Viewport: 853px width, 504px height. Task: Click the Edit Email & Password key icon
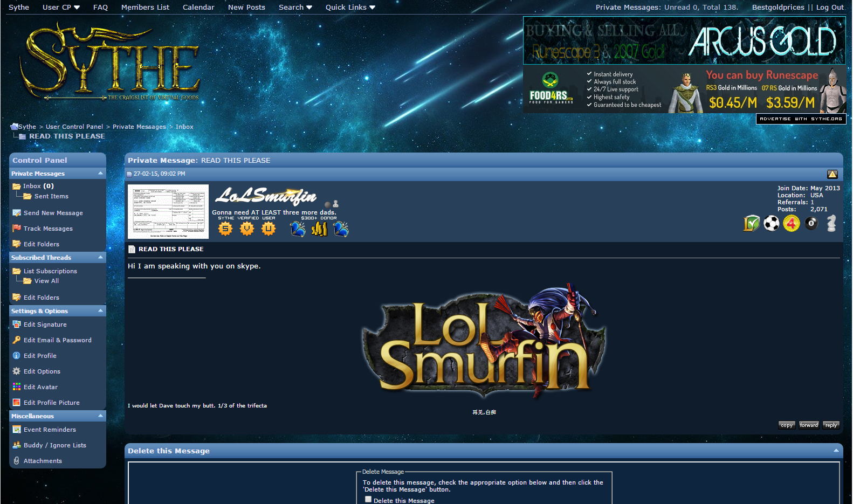click(17, 340)
